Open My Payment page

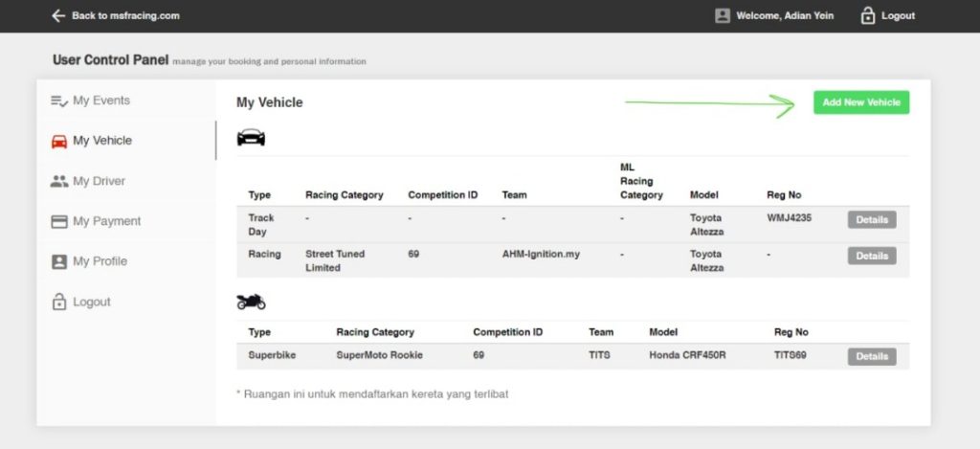click(x=106, y=221)
